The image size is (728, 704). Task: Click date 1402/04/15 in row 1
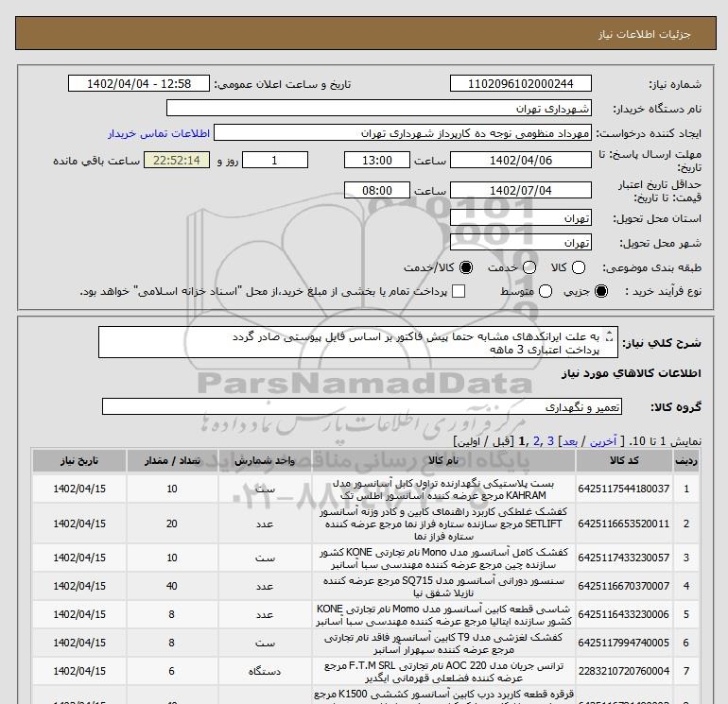pyautogui.click(x=79, y=489)
